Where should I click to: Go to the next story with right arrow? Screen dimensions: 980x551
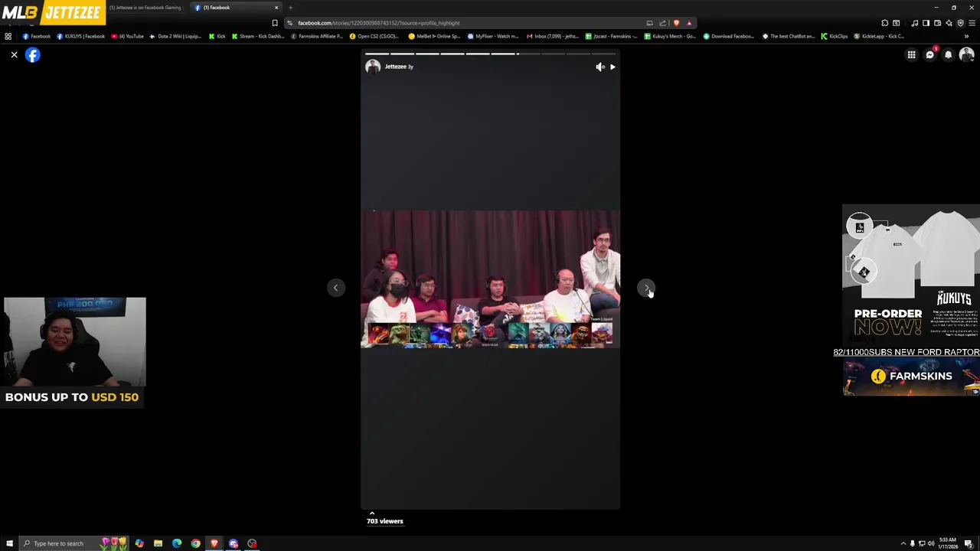click(x=646, y=288)
